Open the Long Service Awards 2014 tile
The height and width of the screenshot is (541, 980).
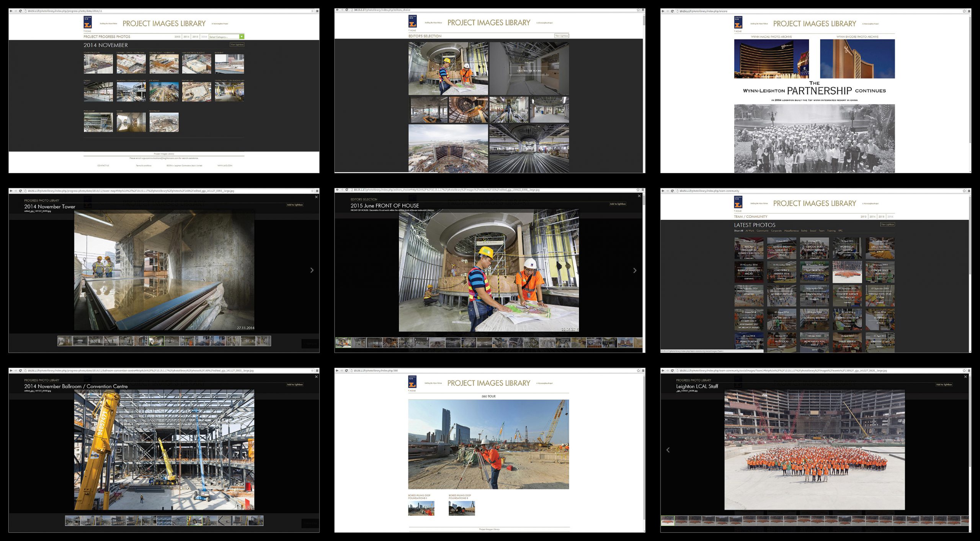click(x=782, y=272)
